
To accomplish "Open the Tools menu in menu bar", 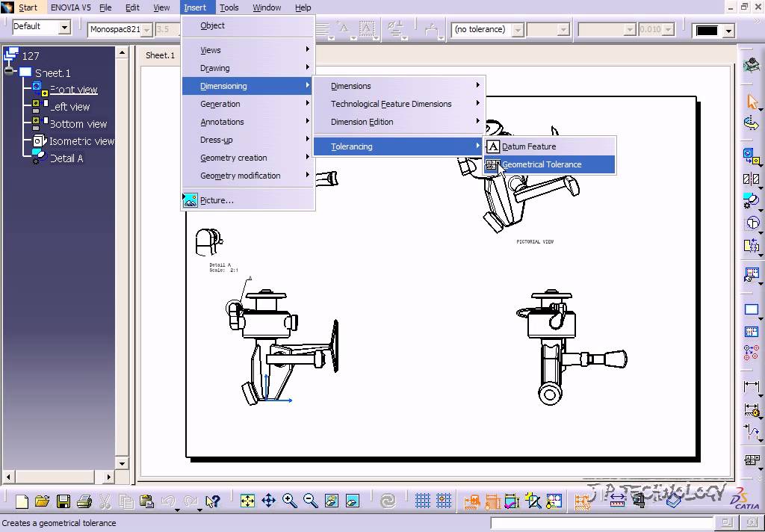I will pos(229,7).
